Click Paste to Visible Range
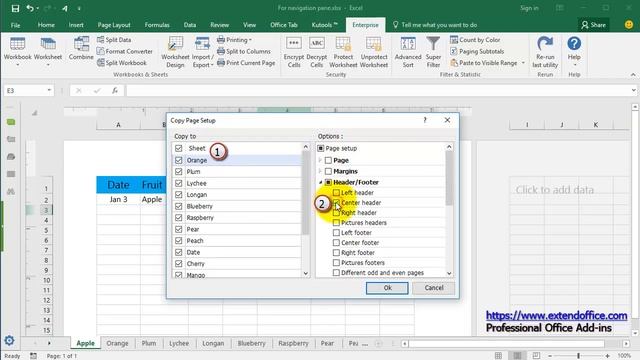 click(x=484, y=62)
